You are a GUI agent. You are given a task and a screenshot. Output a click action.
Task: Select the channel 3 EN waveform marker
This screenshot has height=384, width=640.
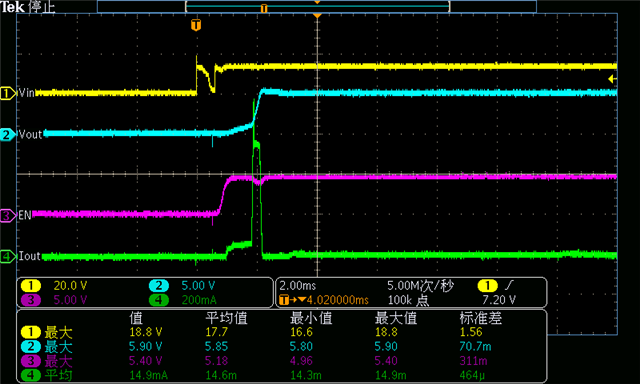7,215
